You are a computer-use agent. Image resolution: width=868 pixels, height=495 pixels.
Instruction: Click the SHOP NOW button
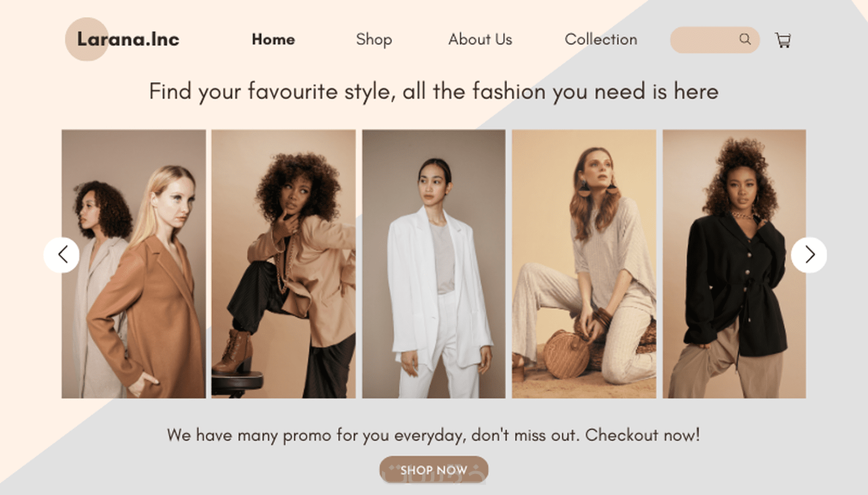(x=433, y=469)
